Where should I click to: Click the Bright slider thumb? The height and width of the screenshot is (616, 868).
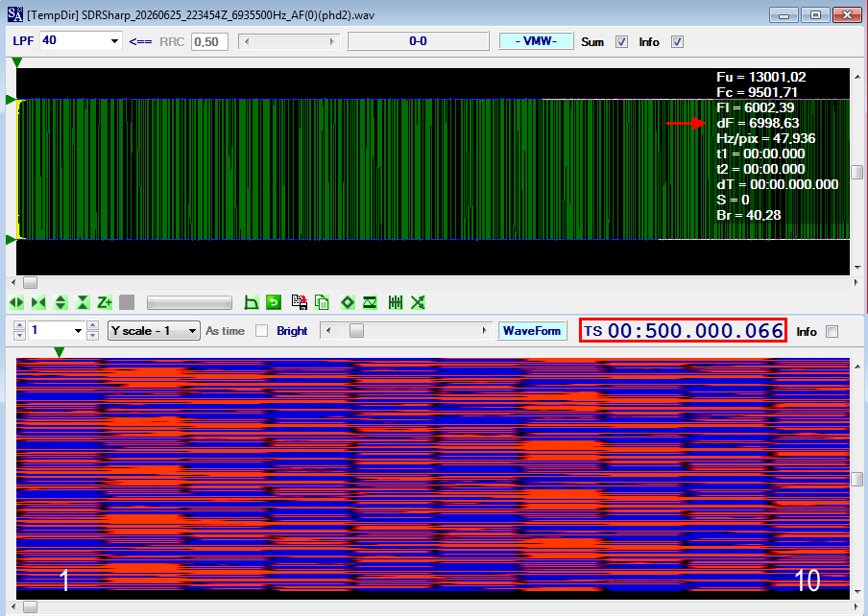click(356, 331)
